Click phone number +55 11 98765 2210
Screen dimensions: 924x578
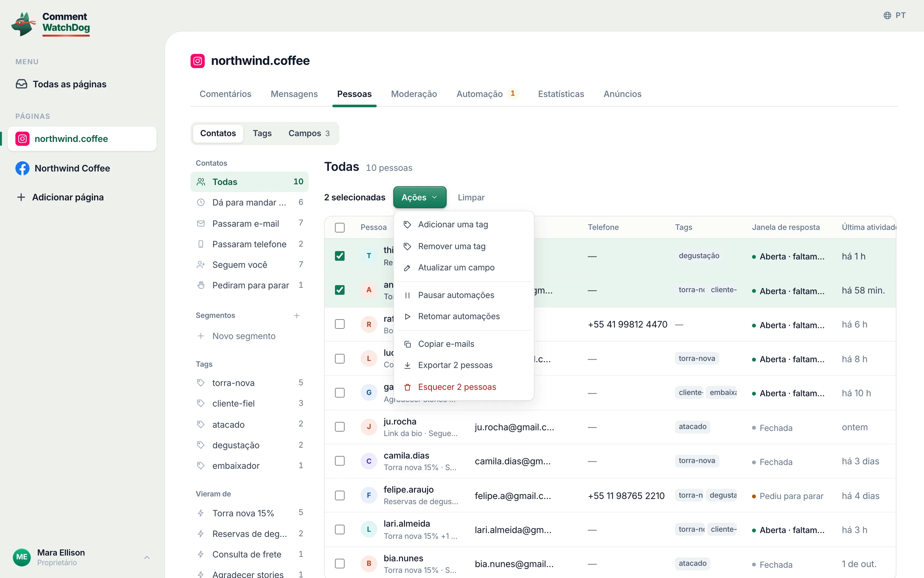626,496
